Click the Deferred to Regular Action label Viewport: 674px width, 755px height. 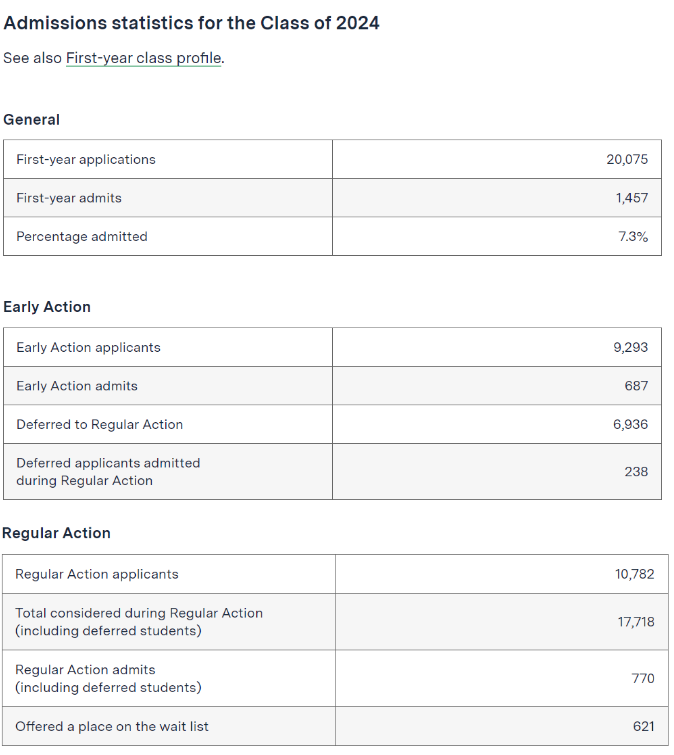coord(99,424)
